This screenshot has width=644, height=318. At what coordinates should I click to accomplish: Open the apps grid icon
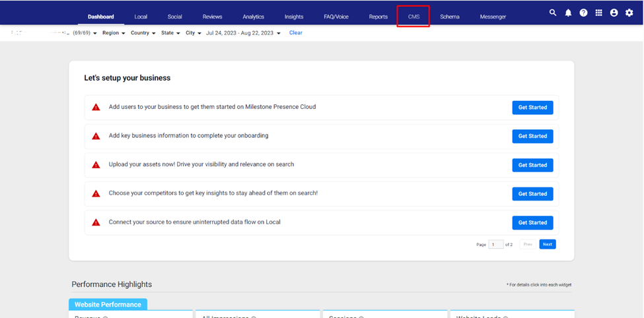[599, 13]
